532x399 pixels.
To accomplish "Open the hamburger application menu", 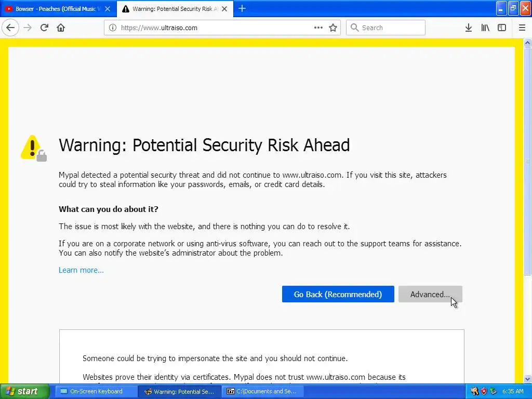I will [x=522, y=28].
